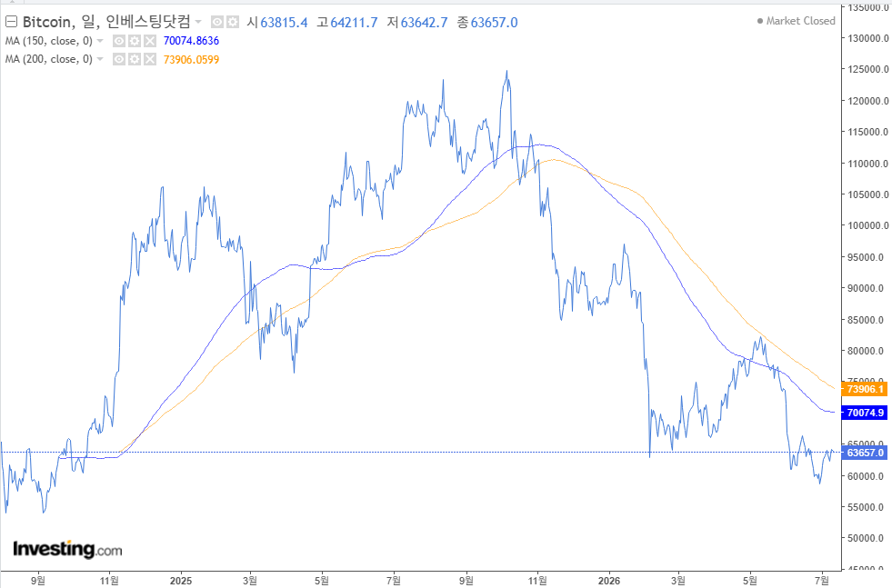Toggle visibility of the Bitcoin series
This screenshot has height=588, width=892.
point(217,22)
